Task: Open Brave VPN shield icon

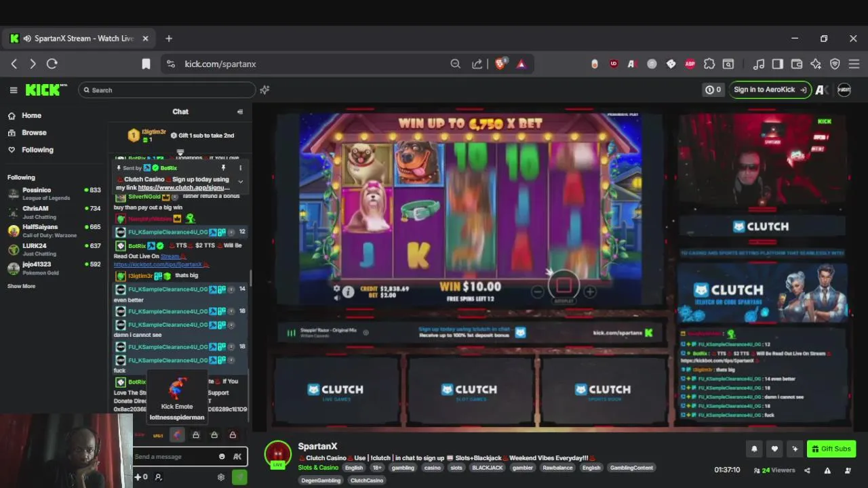Action: coord(835,64)
